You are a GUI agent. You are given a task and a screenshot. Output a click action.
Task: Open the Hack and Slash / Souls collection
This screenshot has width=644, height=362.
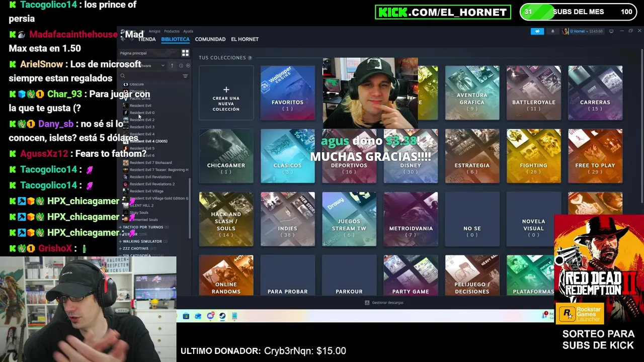226,219
